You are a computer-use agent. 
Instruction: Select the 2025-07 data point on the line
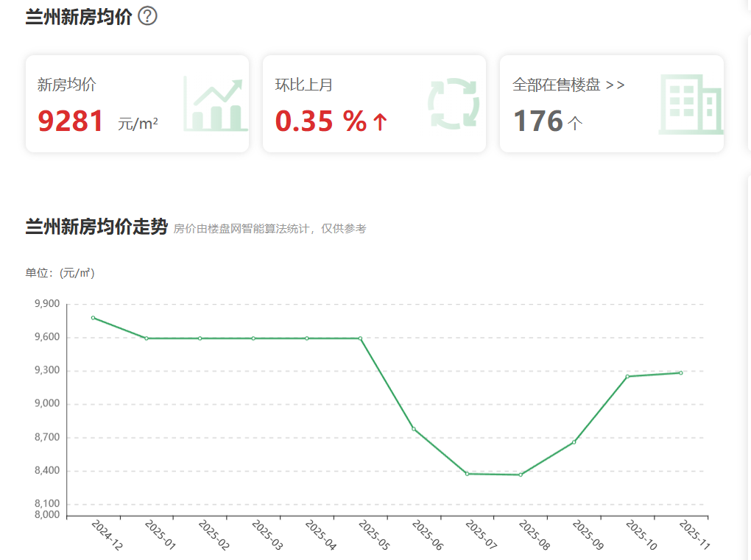467,474
